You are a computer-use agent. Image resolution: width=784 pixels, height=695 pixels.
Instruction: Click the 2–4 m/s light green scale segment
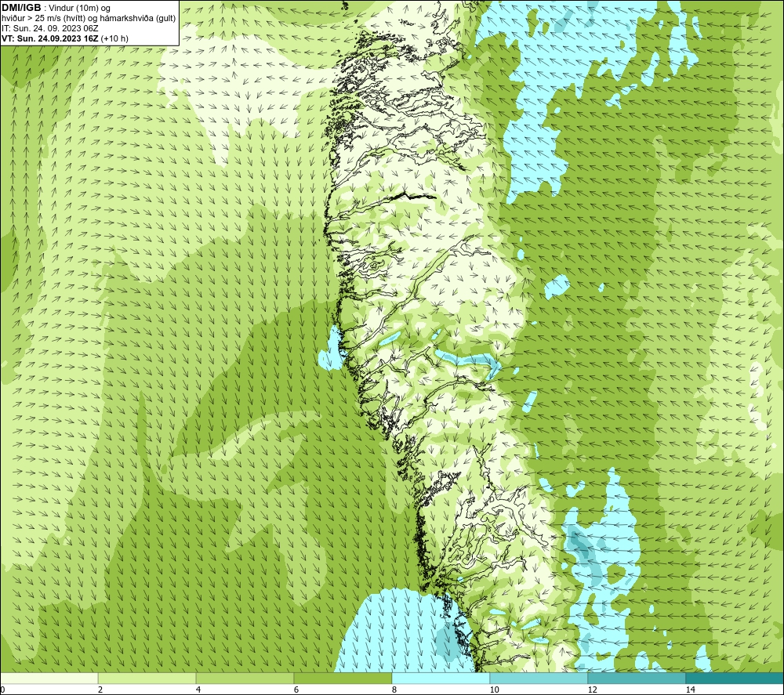pyautogui.click(x=147, y=678)
